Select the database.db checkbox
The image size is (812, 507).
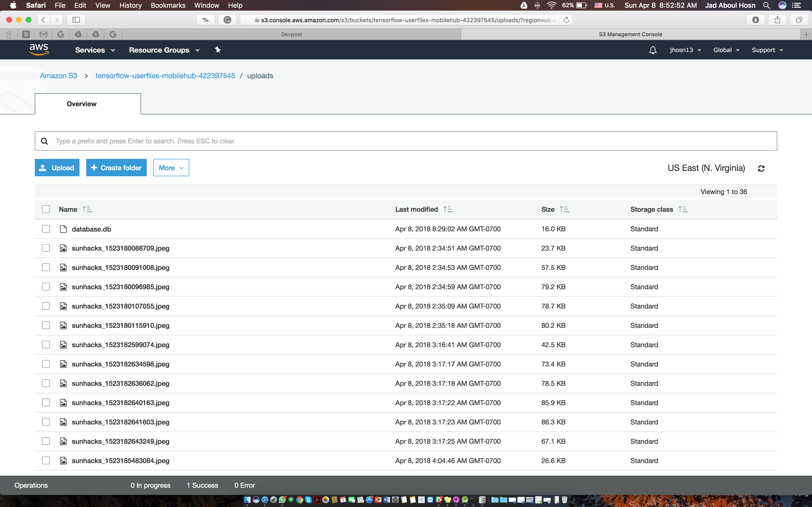[46, 229]
